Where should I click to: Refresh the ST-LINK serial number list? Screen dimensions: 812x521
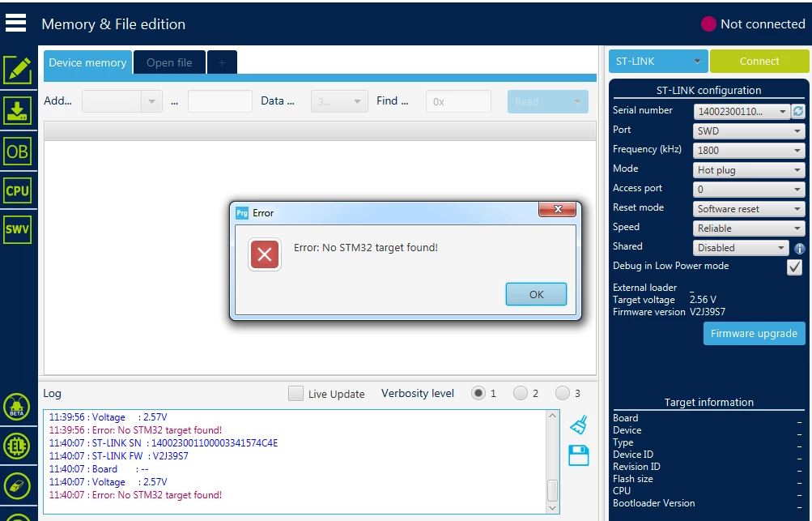point(798,111)
